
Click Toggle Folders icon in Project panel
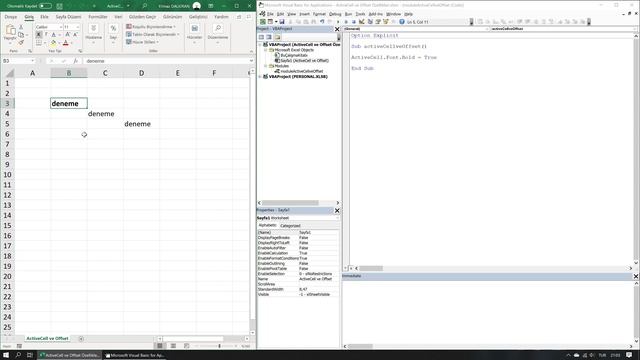point(277,37)
